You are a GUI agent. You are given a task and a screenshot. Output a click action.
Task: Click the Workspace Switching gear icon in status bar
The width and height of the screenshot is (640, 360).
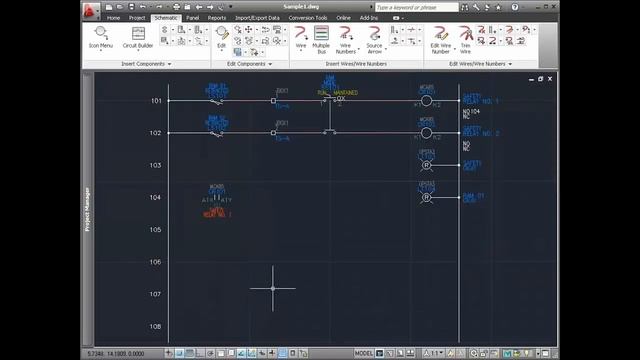pos(473,353)
